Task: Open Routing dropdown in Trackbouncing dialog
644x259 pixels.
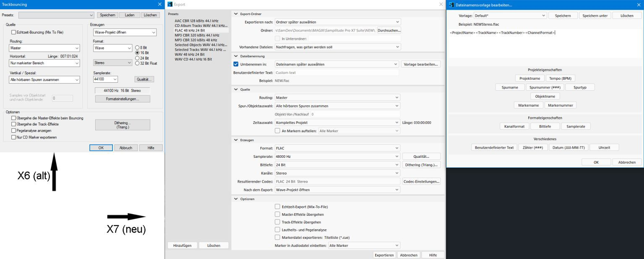Action: coord(44,48)
